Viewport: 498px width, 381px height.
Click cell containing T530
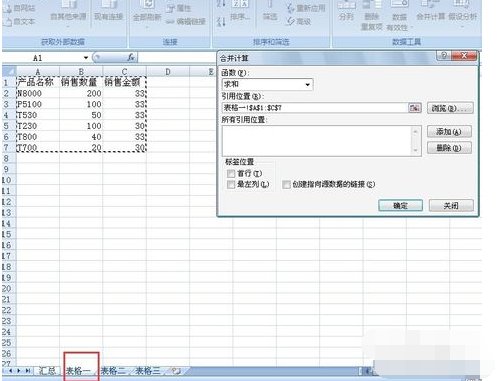pos(38,115)
